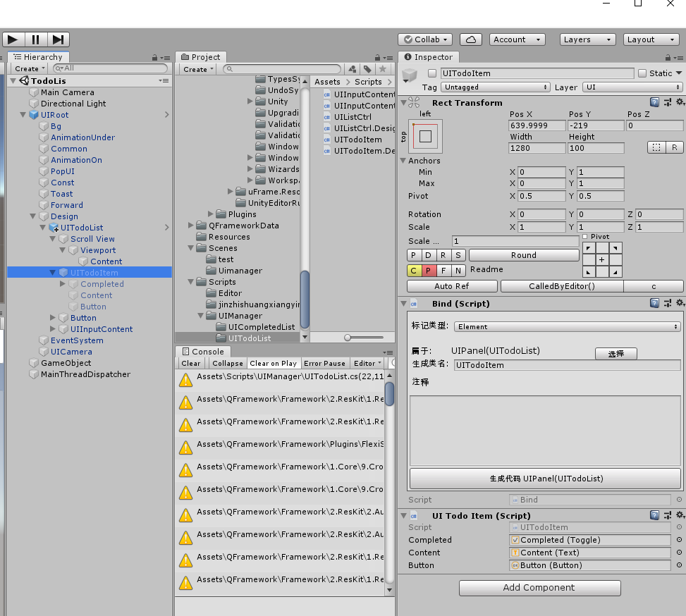
Task: Click the Step Forward button
Action: click(x=59, y=39)
